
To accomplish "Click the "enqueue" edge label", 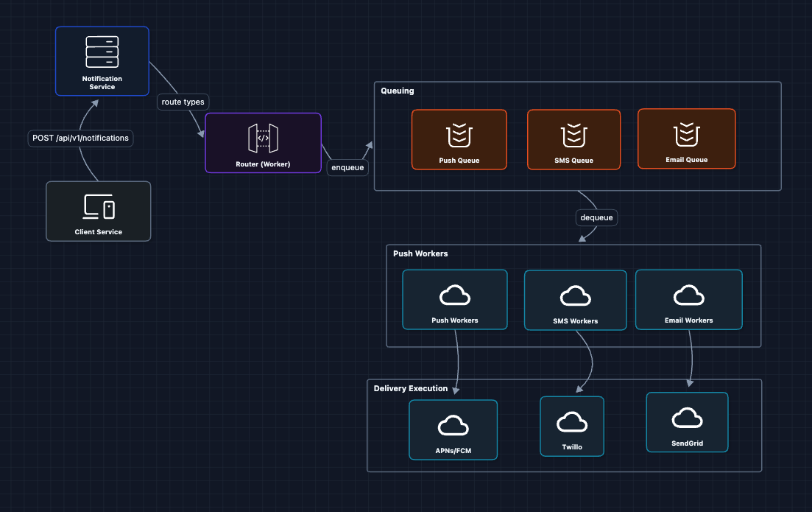I will pos(347,167).
